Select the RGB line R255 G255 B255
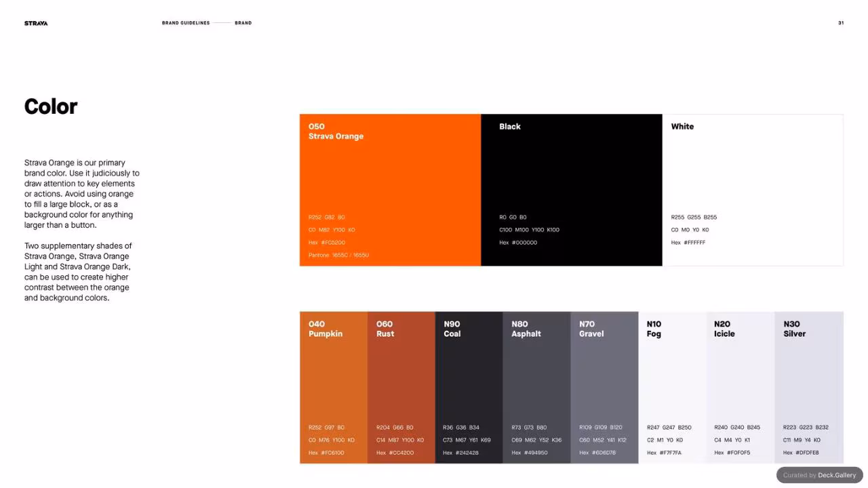 [694, 218]
